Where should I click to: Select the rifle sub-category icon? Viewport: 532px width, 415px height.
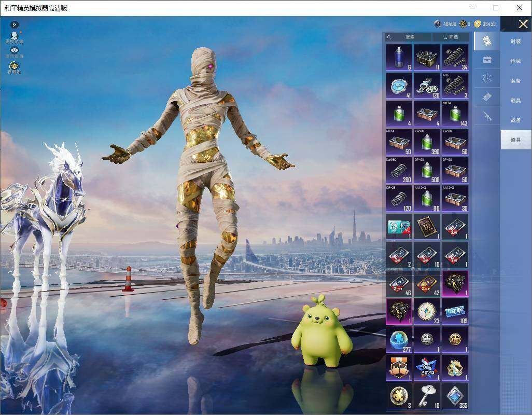(x=487, y=117)
